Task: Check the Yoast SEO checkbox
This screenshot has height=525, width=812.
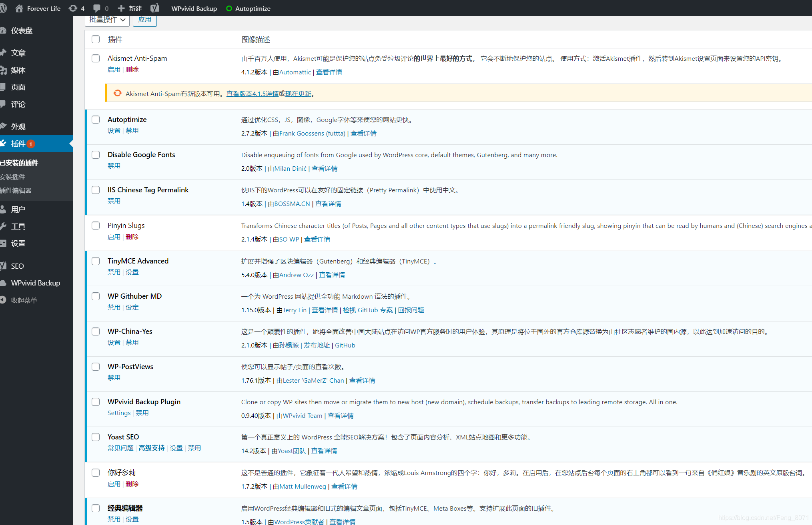Action: (96, 437)
